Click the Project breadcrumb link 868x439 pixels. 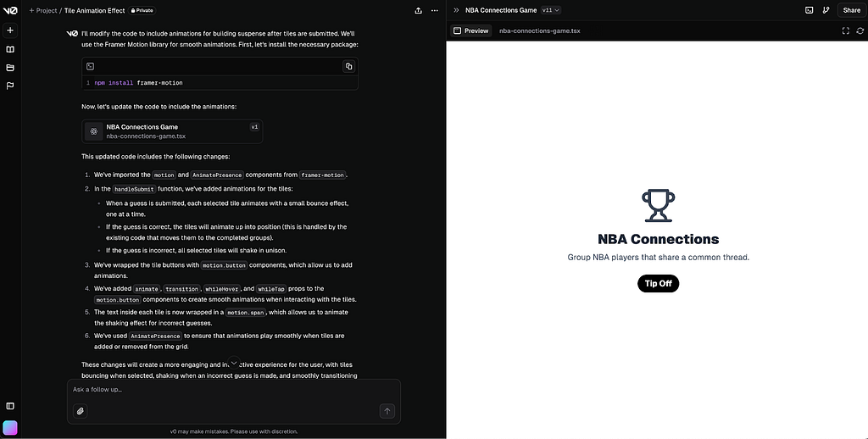tap(43, 10)
